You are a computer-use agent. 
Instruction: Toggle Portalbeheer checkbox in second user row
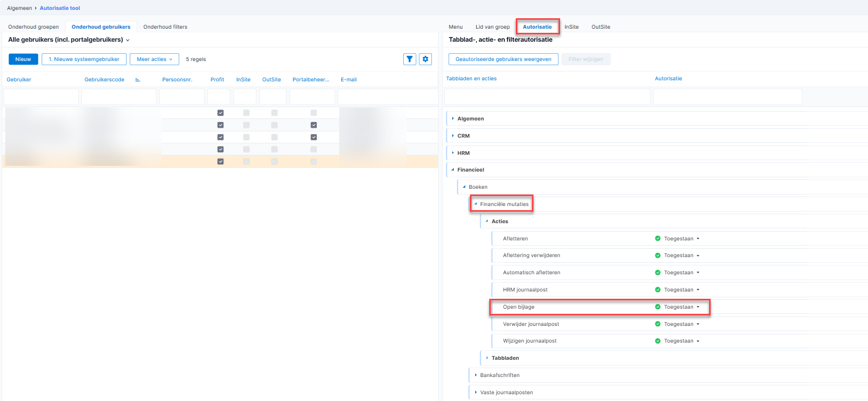point(314,125)
